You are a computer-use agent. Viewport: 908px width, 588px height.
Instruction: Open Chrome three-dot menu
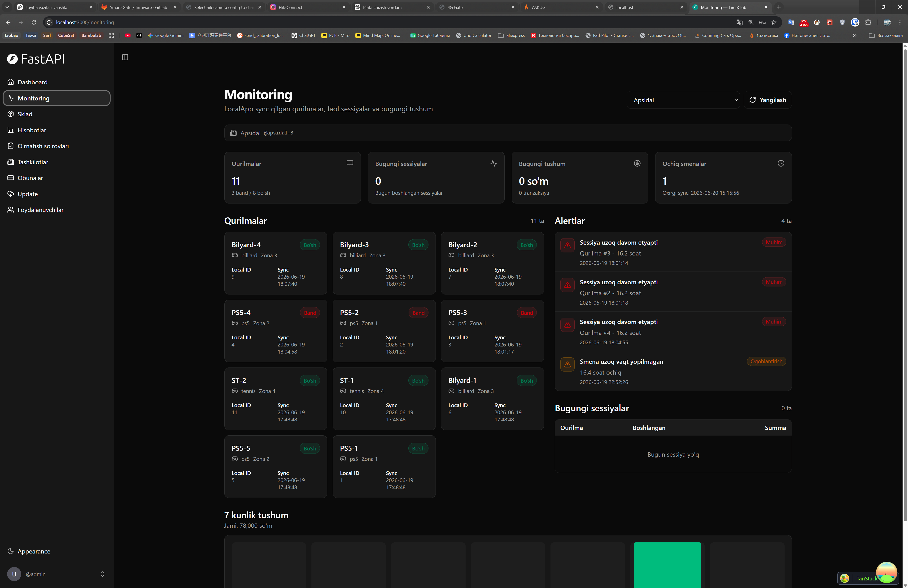pos(900,22)
